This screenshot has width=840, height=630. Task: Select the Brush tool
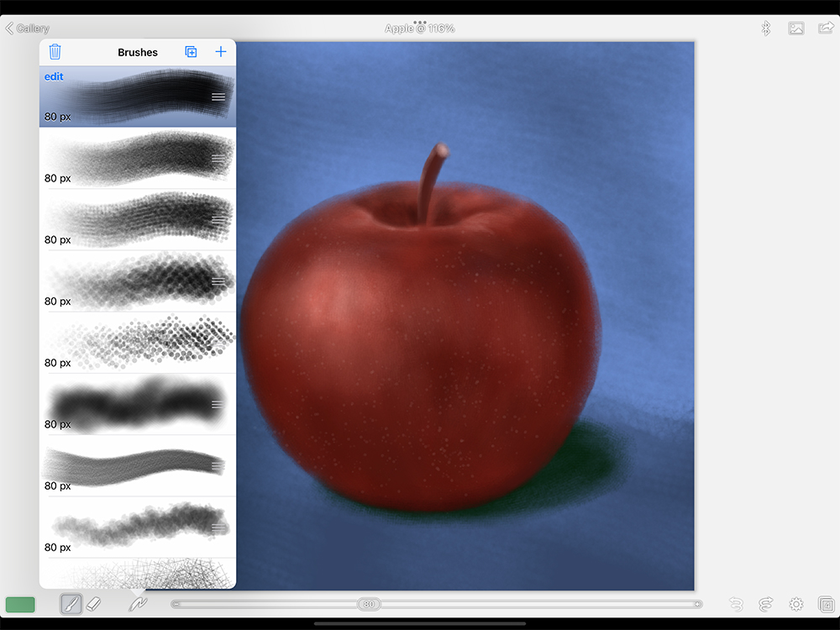(71, 604)
